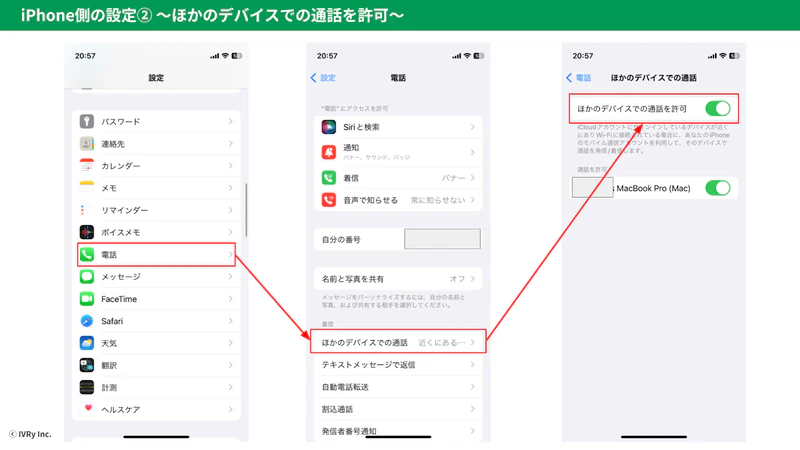Tap the green Phone icon next to 電話
The image size is (800, 450).
87,254
